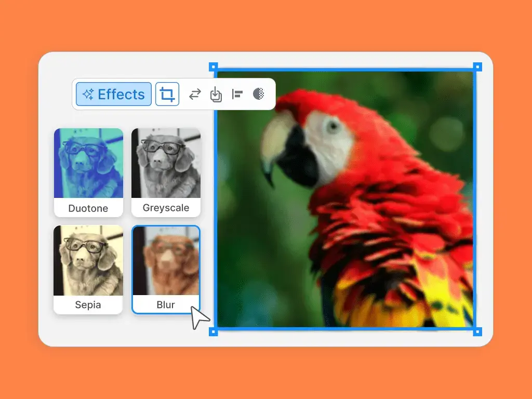This screenshot has height=399, width=532.
Task: Click the Blur label text
Action: [166, 304]
